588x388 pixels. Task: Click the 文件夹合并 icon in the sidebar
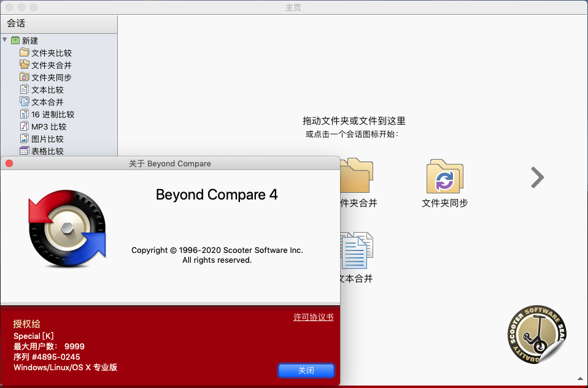point(25,64)
